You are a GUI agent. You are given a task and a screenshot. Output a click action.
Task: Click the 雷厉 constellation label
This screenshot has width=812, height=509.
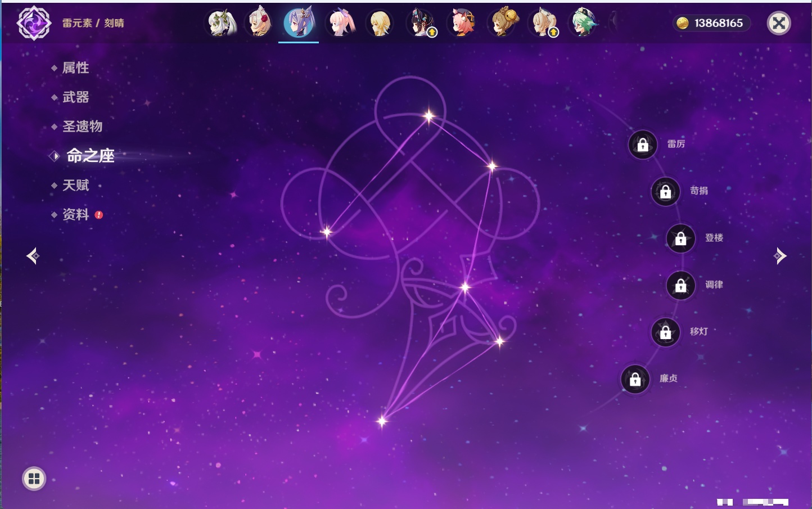[x=676, y=144]
